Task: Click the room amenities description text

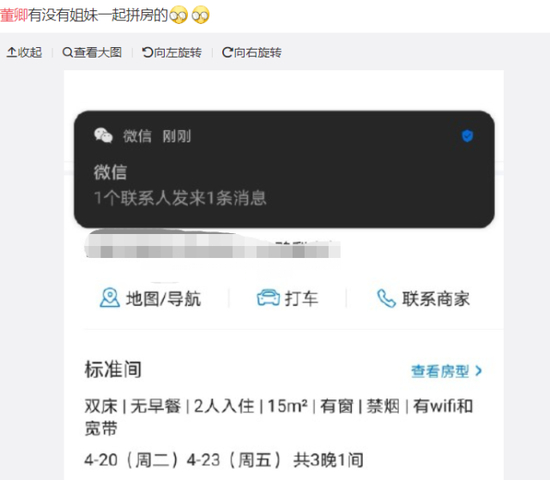Action: coord(279,417)
